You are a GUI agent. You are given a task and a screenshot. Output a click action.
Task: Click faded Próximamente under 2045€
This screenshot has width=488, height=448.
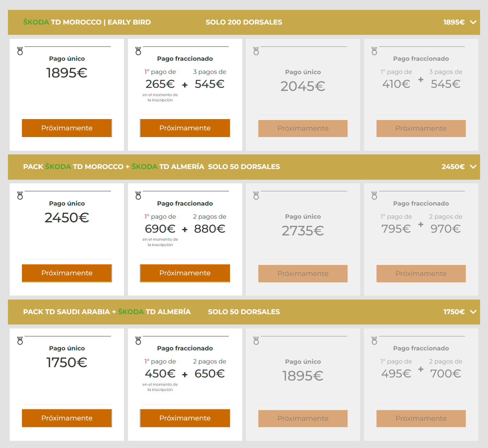click(303, 128)
